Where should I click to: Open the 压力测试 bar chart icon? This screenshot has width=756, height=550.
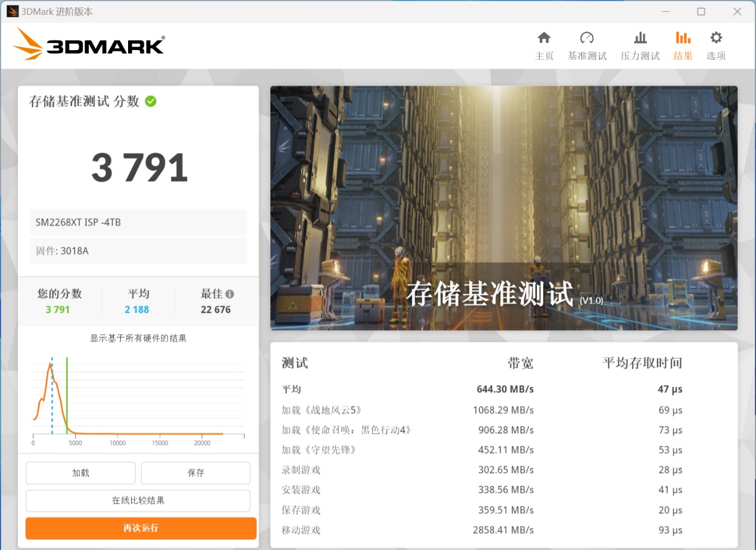(x=640, y=38)
